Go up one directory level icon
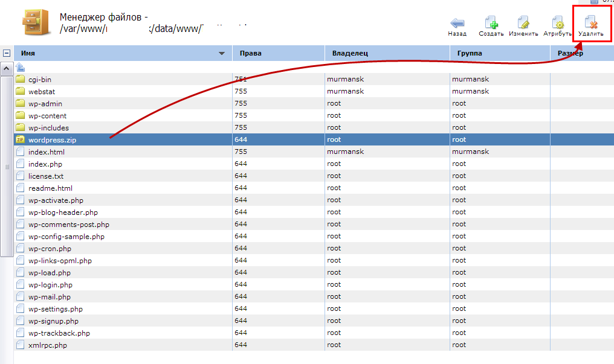Screen dimensions: 614x364 [20, 67]
